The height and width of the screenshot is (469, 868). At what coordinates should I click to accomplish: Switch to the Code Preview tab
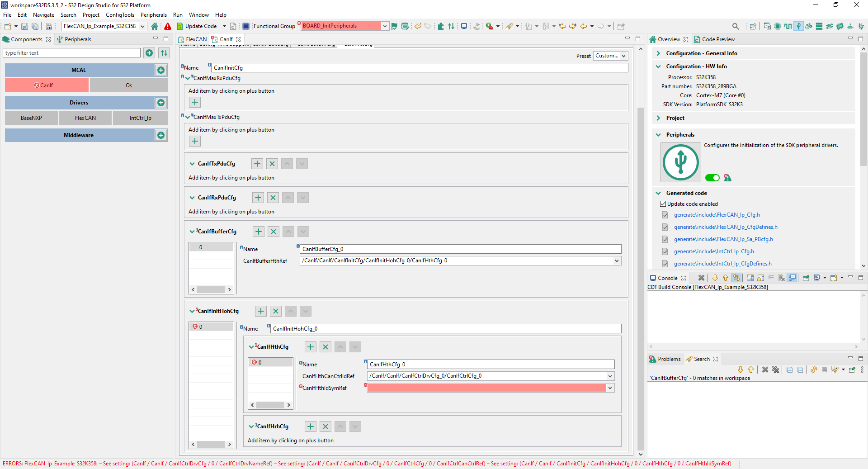(717, 39)
